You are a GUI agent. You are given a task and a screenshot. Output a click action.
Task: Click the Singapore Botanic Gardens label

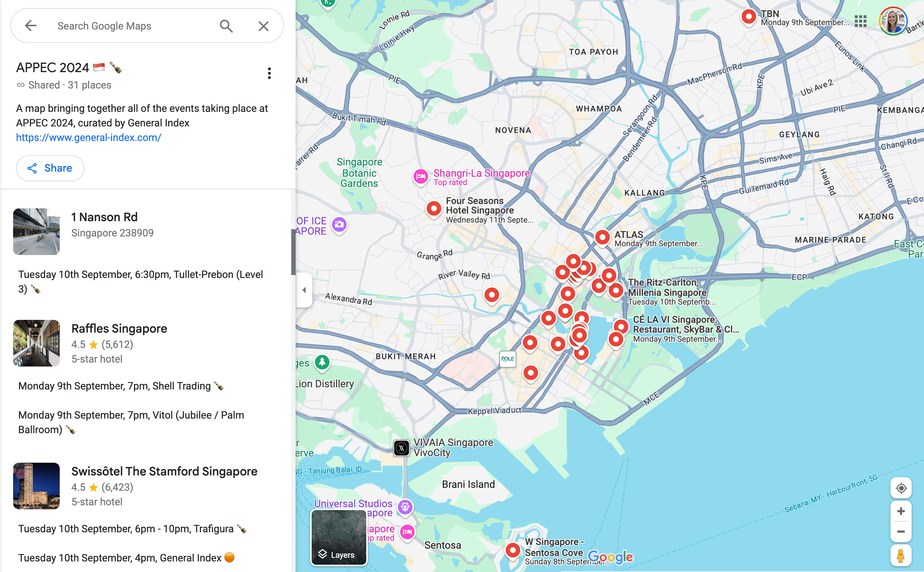359,173
